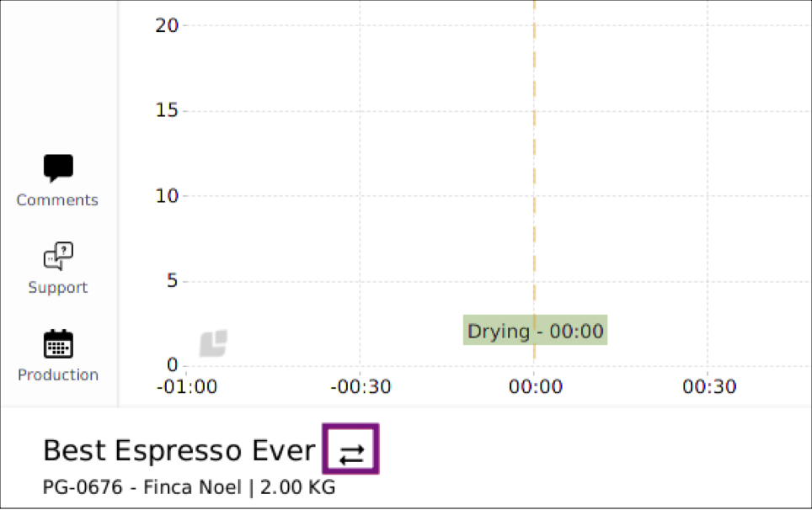Screen dimensions: 812x510
Task: Select the Comments label in sidebar
Action: click(x=57, y=200)
